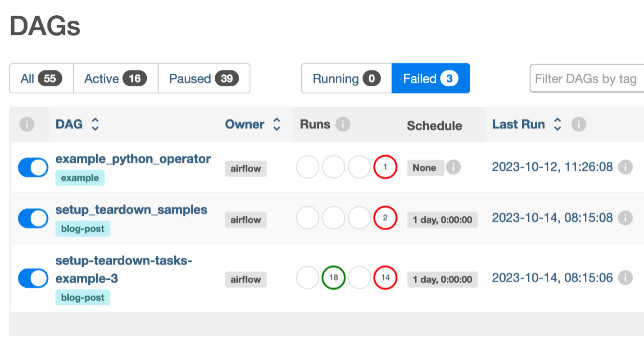
Task: Click the blog-post tag under setup_teardown_samples
Action: click(x=83, y=229)
